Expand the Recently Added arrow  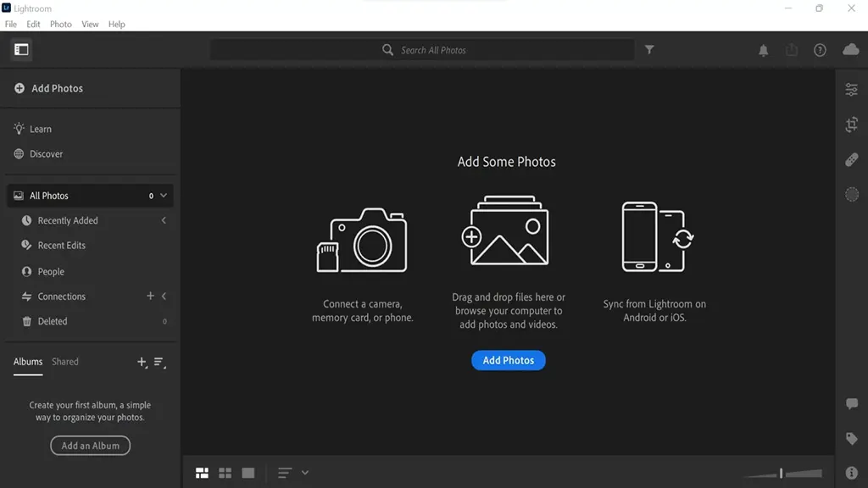pos(164,220)
